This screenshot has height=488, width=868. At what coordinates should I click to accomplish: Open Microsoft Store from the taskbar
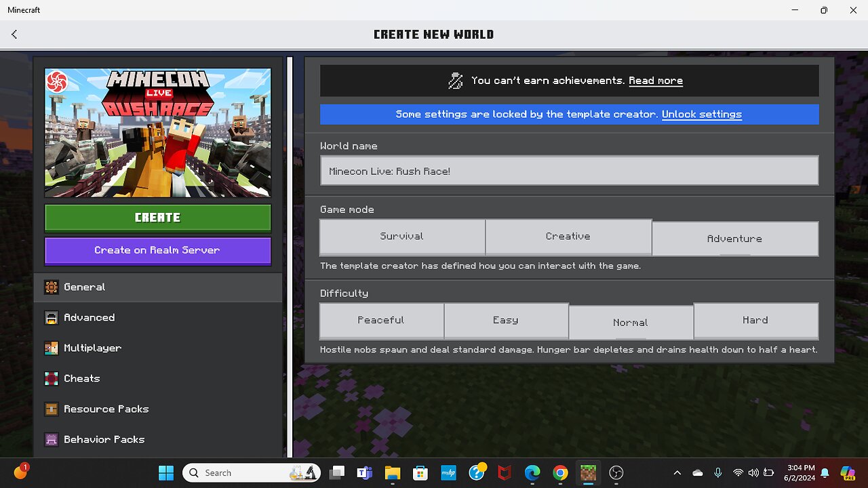click(x=420, y=472)
